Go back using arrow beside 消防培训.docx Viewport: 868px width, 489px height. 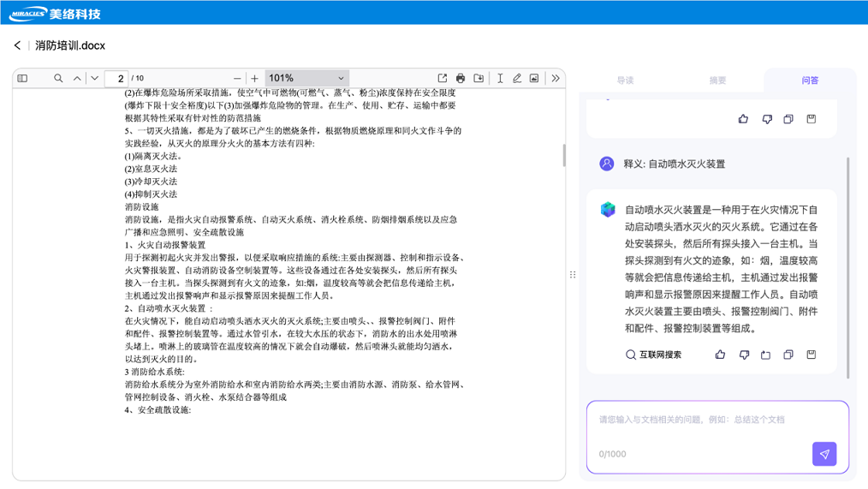tap(17, 45)
